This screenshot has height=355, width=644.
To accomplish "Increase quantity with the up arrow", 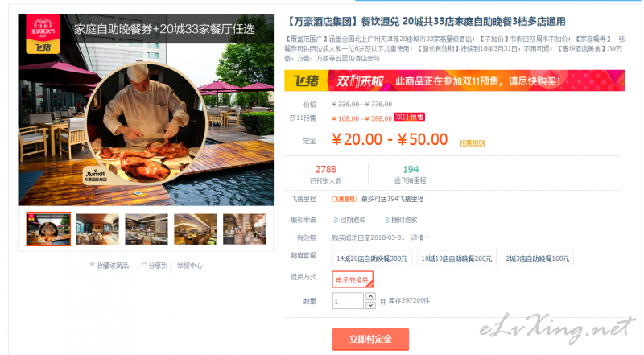I will (x=370, y=296).
